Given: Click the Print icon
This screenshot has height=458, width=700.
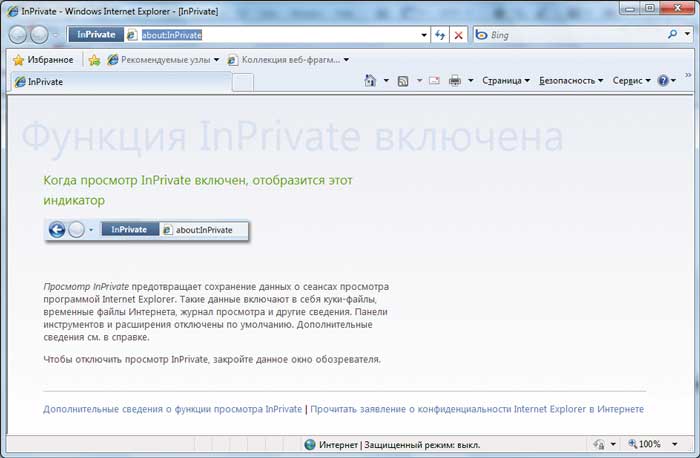Looking at the screenshot, I should coord(455,80).
